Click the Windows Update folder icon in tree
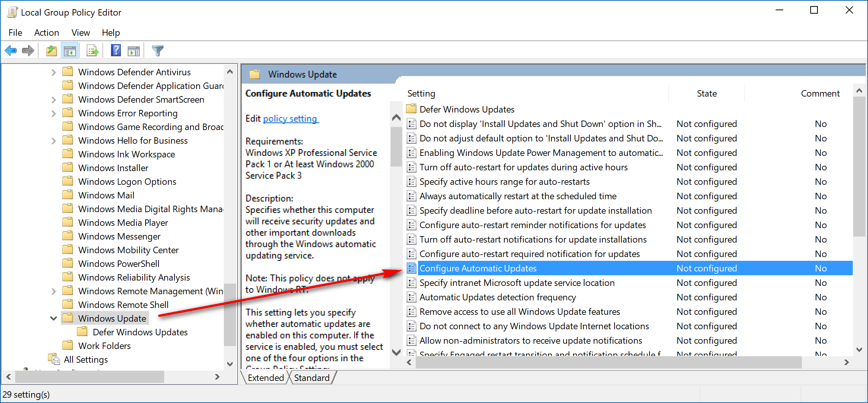The image size is (868, 403). click(x=68, y=318)
